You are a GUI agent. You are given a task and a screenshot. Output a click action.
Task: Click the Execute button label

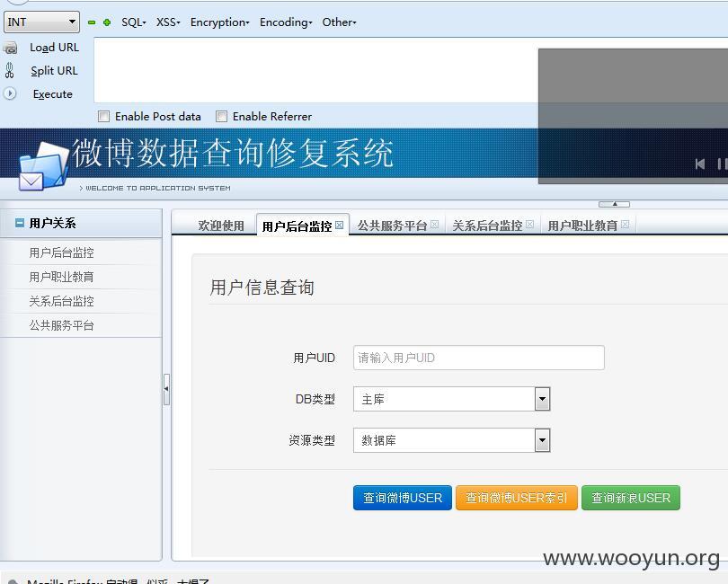pos(53,94)
